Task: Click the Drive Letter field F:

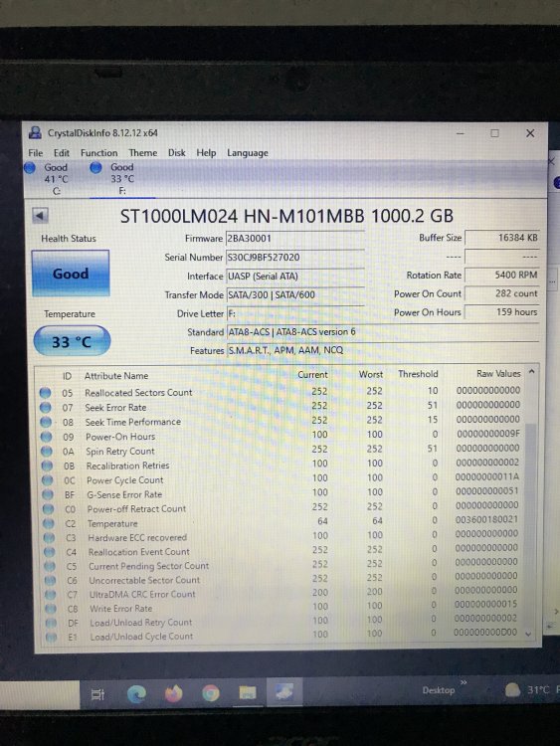Action: click(x=295, y=313)
